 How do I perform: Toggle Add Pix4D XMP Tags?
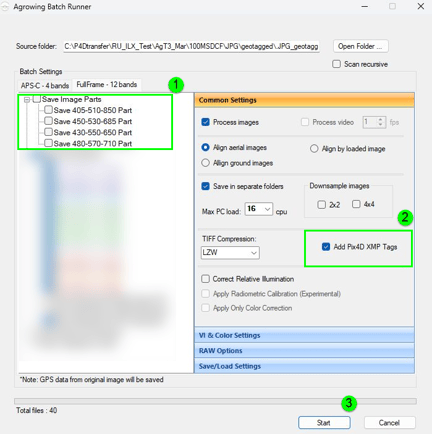pos(326,247)
